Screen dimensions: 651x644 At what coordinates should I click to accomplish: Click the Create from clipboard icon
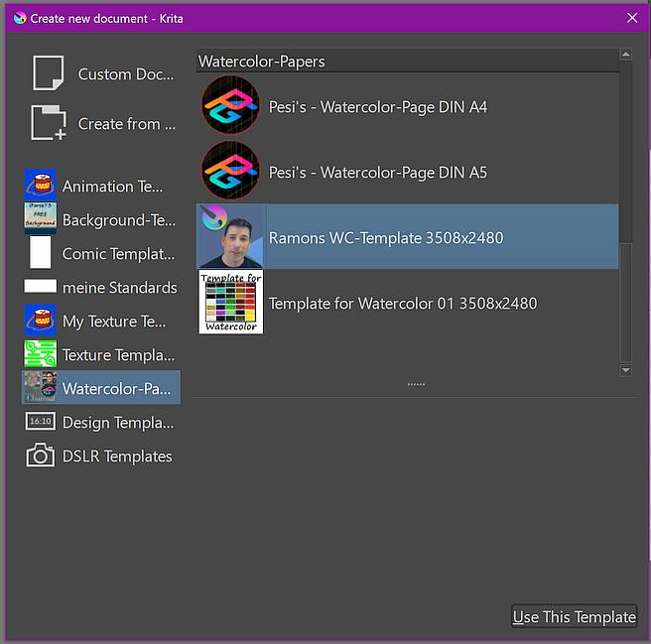tap(49, 122)
